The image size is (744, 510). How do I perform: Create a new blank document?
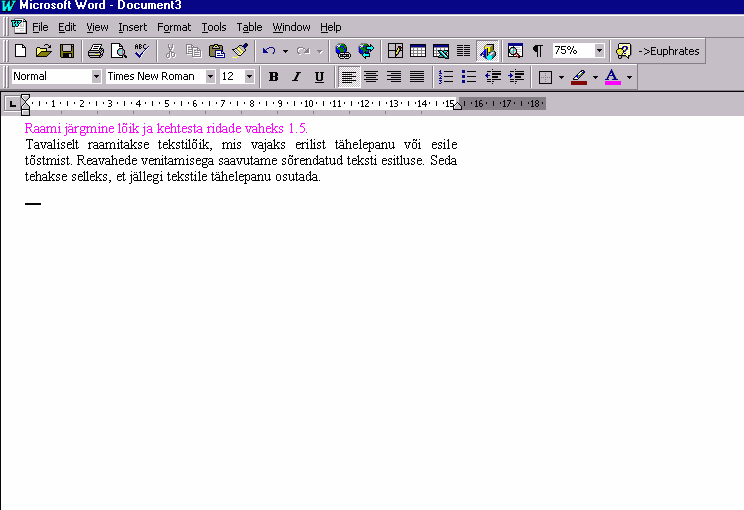[x=20, y=51]
